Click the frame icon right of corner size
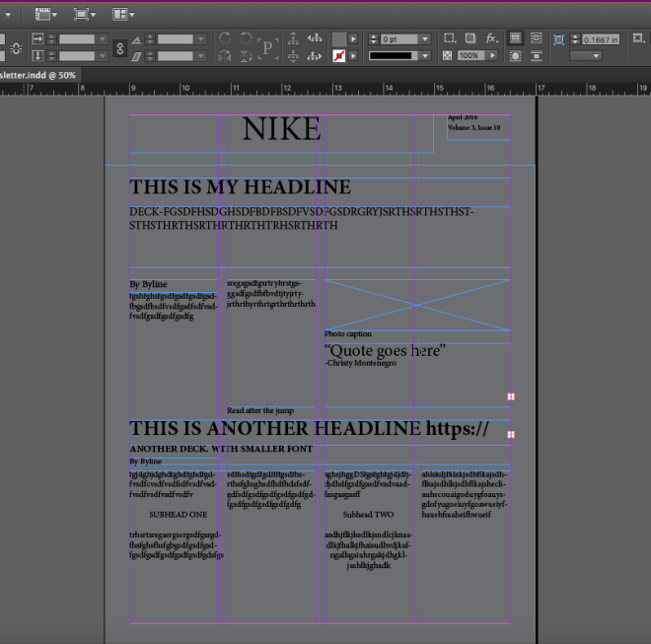This screenshot has height=644, width=651. (638, 38)
